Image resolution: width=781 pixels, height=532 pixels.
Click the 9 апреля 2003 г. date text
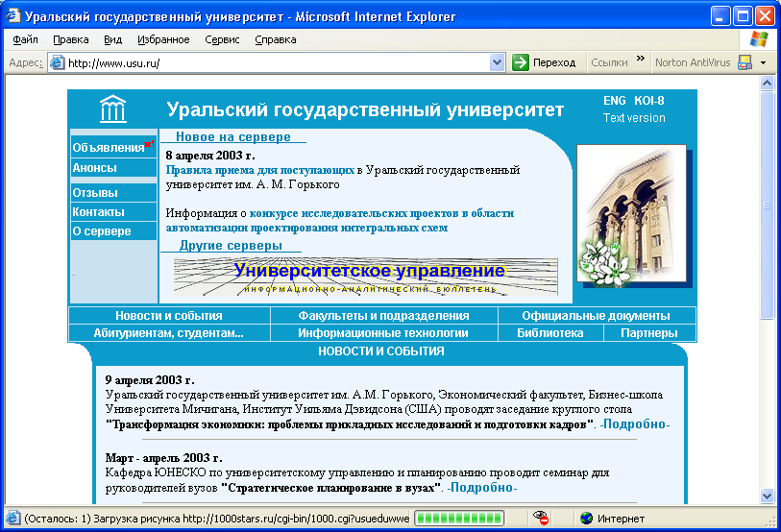tap(150, 380)
